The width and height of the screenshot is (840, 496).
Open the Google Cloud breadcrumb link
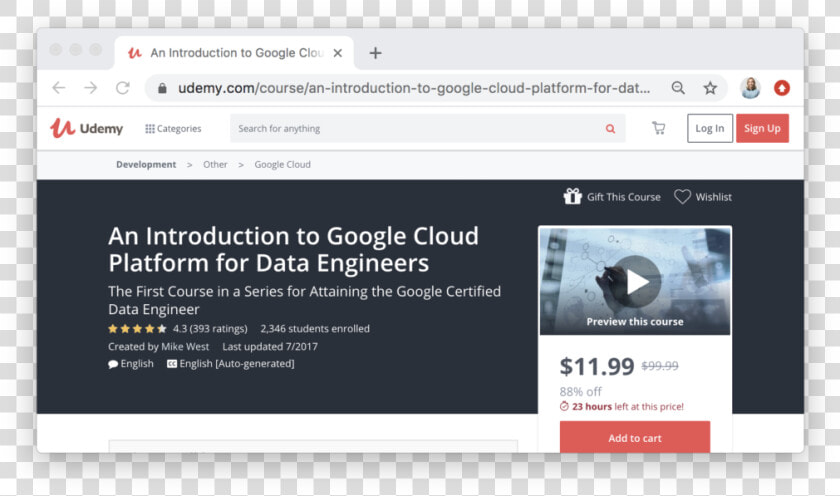282,164
